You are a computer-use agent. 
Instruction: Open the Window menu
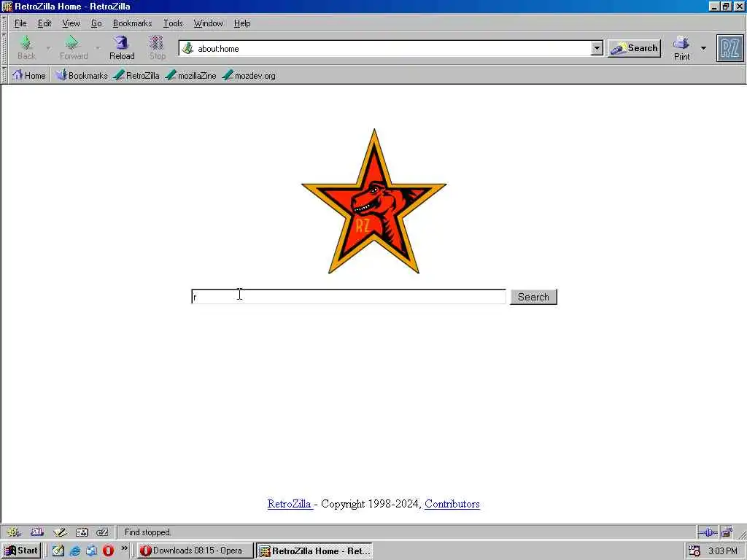coord(208,23)
